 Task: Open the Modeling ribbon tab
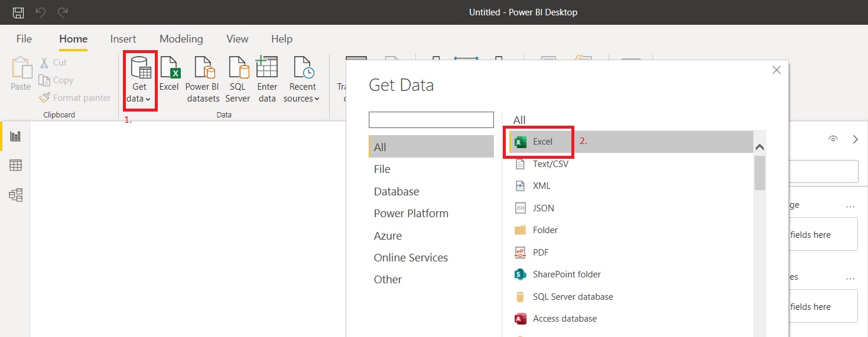click(x=181, y=39)
